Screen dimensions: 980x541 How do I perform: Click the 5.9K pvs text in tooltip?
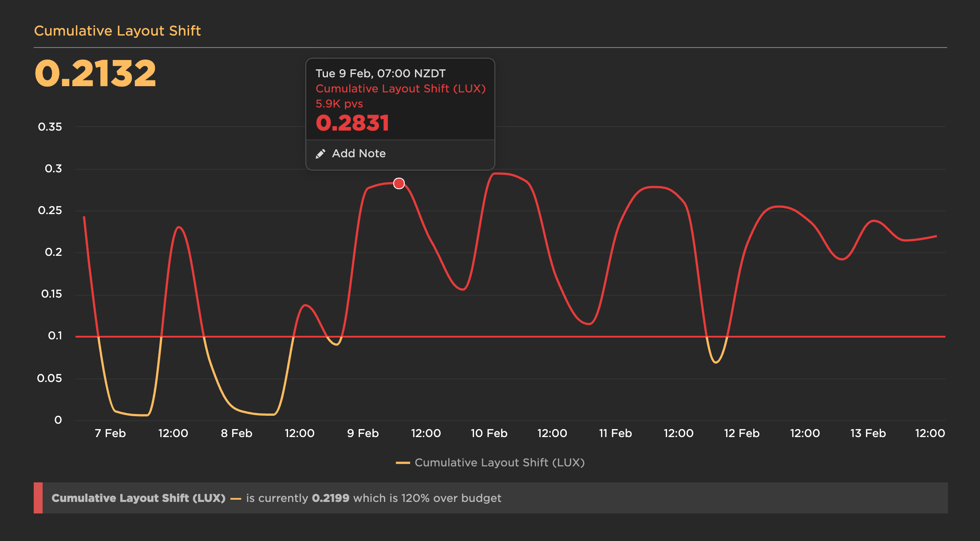pos(339,104)
